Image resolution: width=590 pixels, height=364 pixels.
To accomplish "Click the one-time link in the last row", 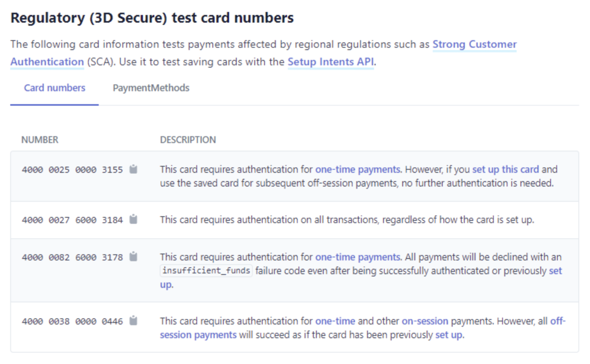I will 335,321.
